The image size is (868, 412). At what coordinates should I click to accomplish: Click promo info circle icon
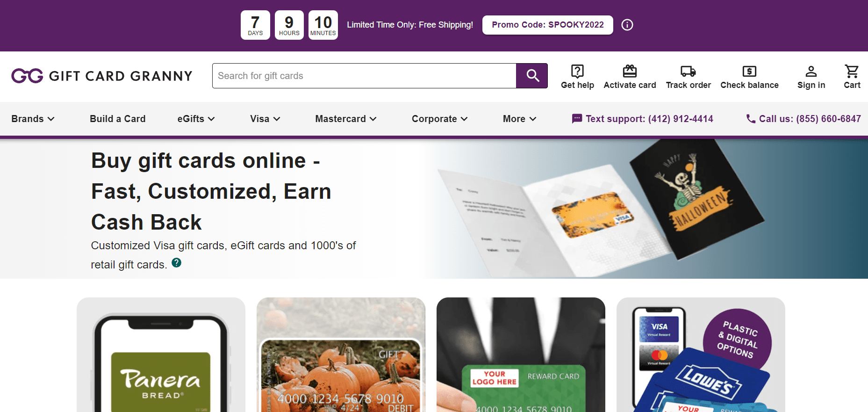pos(627,25)
